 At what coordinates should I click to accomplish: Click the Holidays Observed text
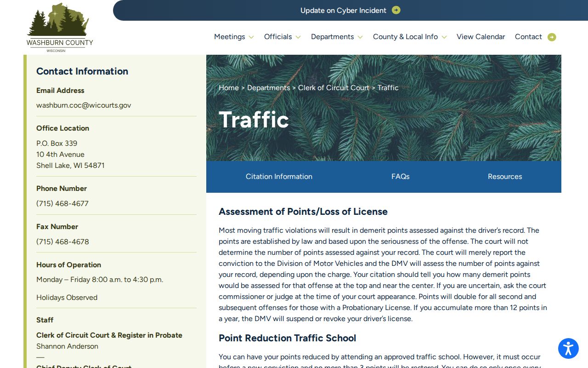click(67, 298)
